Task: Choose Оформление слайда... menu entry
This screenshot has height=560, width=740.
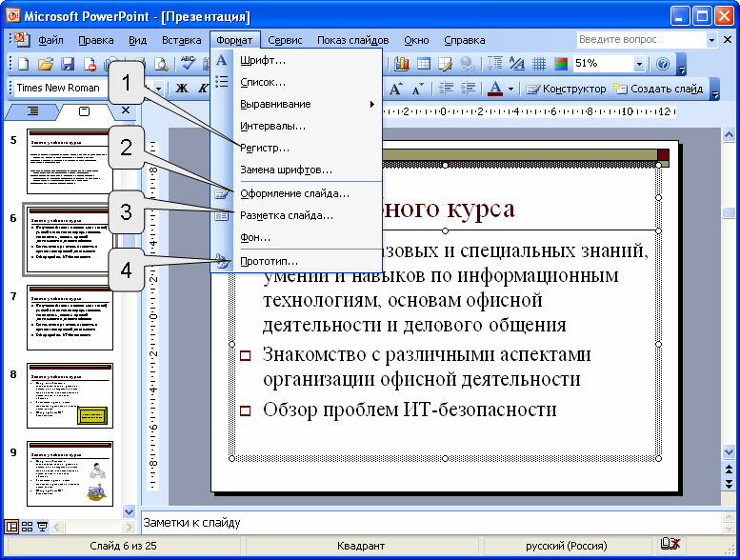Action: click(x=297, y=193)
